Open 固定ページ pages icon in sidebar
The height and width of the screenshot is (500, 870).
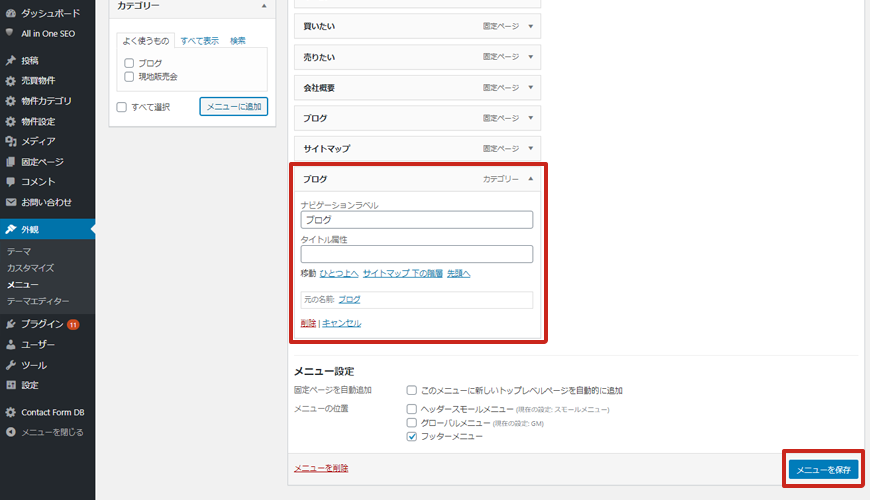point(10,162)
